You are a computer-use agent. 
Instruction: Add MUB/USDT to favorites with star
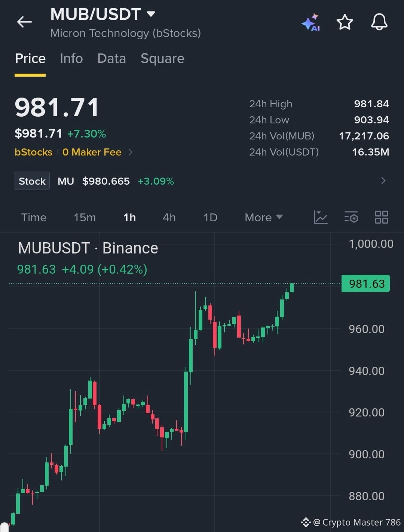click(345, 22)
